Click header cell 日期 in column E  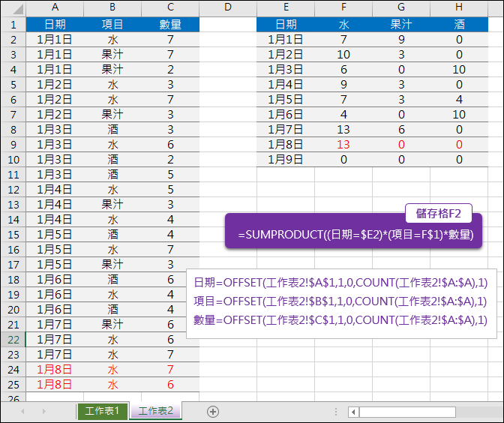click(286, 25)
